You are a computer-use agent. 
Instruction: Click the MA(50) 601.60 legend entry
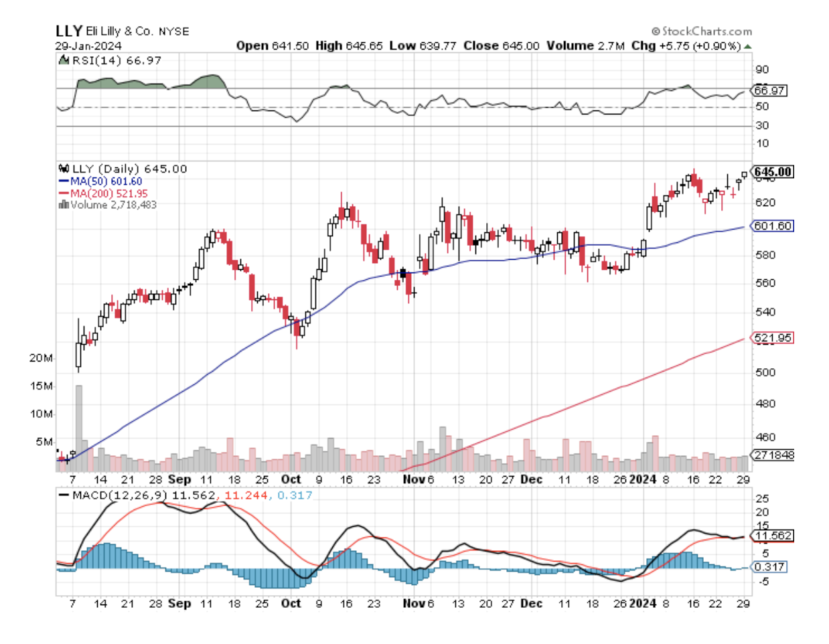106,181
